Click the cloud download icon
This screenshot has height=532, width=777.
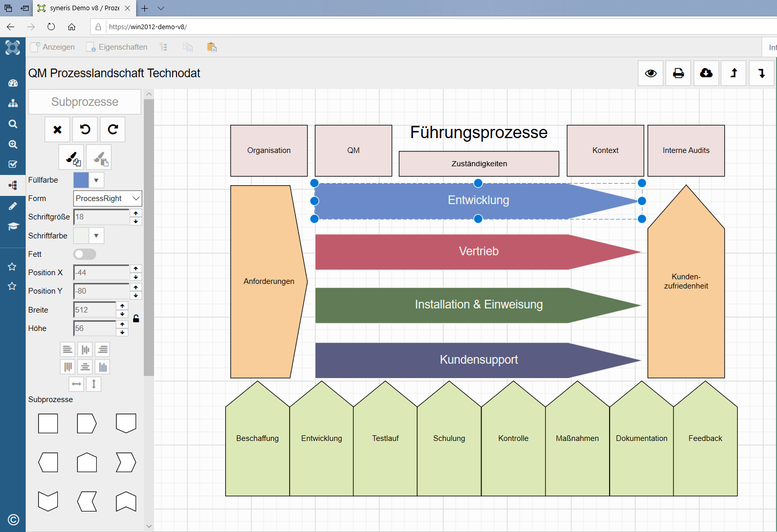[x=706, y=73]
